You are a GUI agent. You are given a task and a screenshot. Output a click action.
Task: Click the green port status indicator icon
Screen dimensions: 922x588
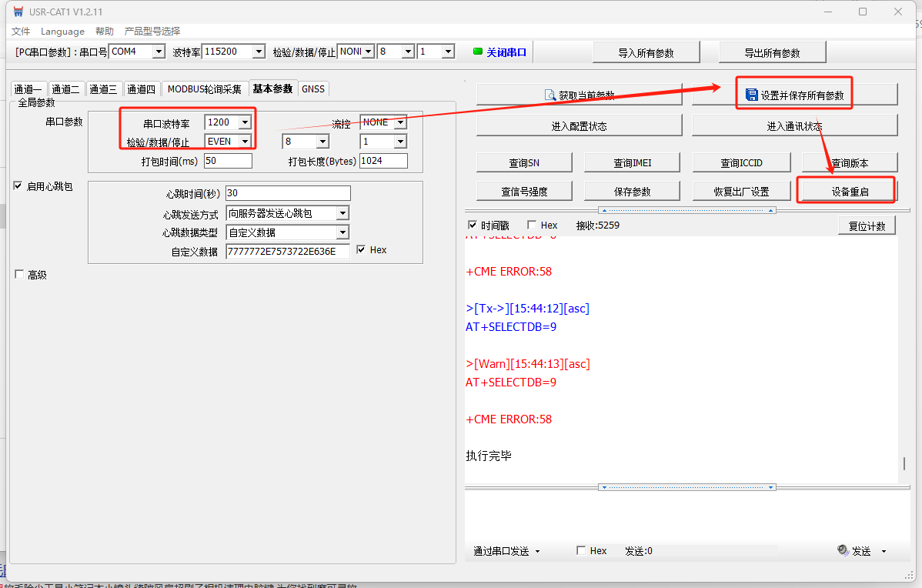[477, 52]
